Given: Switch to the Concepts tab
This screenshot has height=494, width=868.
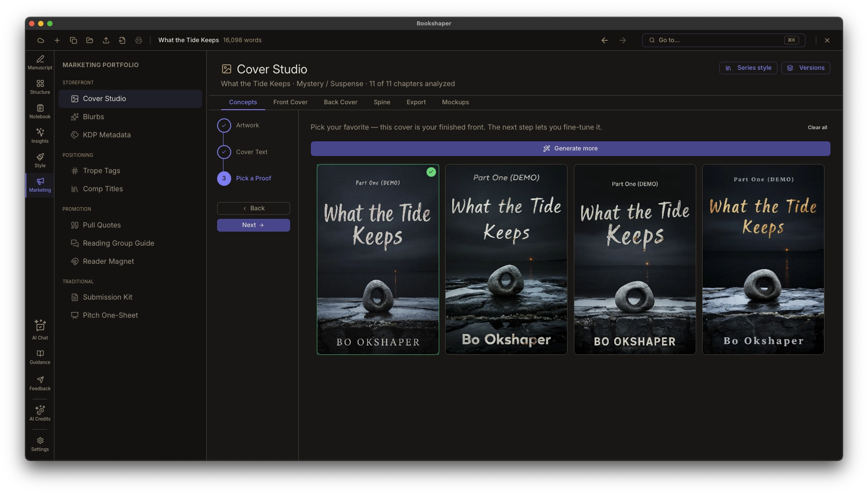Looking at the screenshot, I should click(x=243, y=102).
